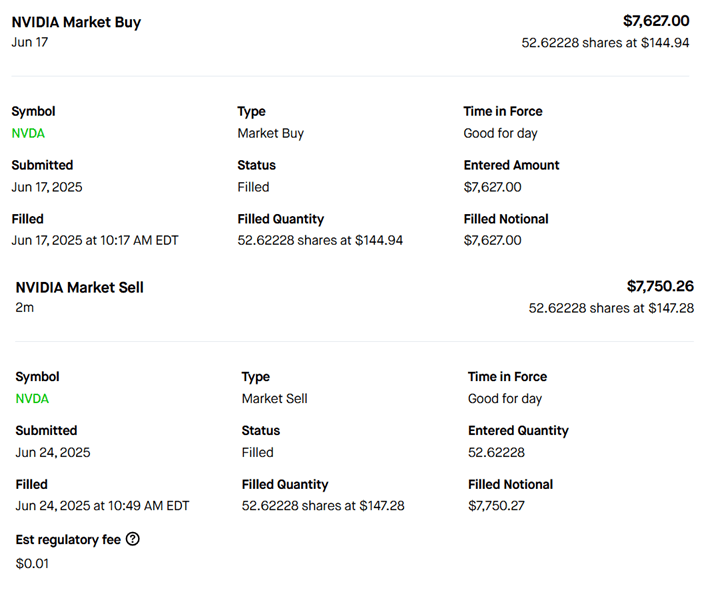Click the Entered Quantity value 52.62228
702x610 pixels.
[496, 453]
